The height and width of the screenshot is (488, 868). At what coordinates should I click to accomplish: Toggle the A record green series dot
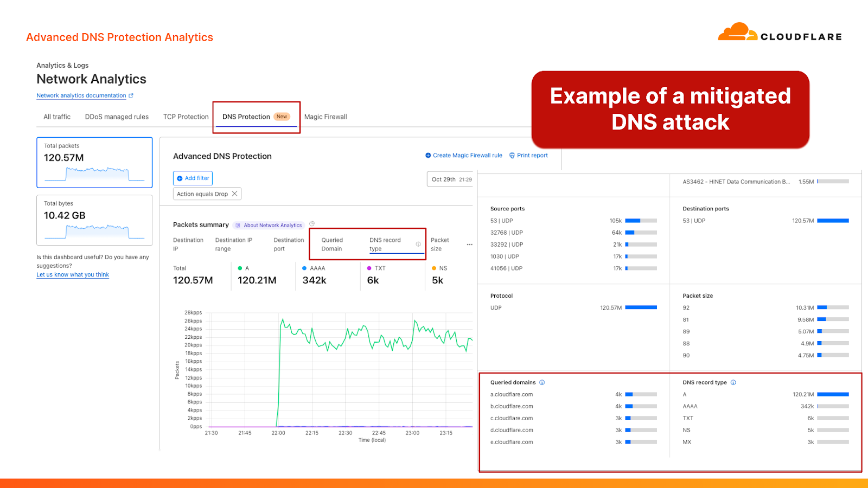point(240,268)
